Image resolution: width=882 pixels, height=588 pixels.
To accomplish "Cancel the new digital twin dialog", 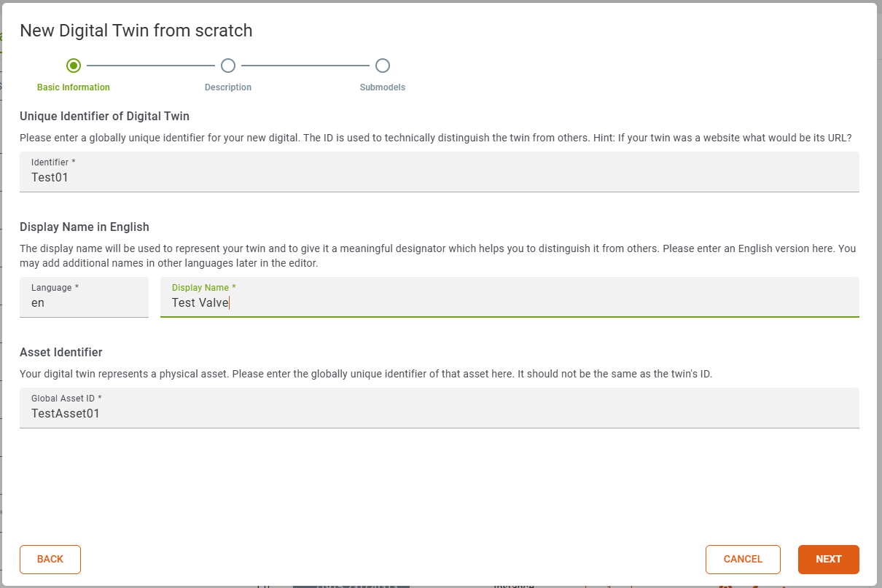I will pyautogui.click(x=743, y=560).
